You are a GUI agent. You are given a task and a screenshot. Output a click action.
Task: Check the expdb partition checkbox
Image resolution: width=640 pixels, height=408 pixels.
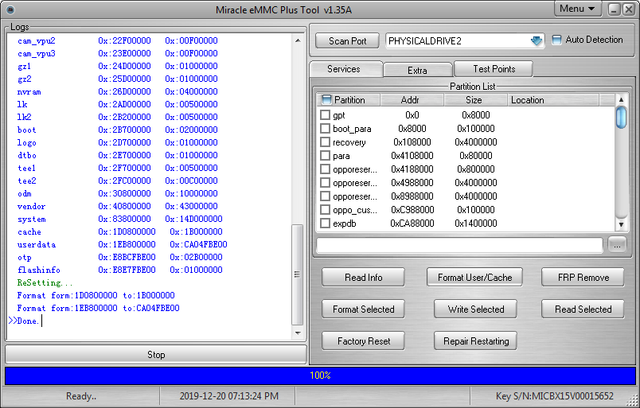tap(325, 223)
